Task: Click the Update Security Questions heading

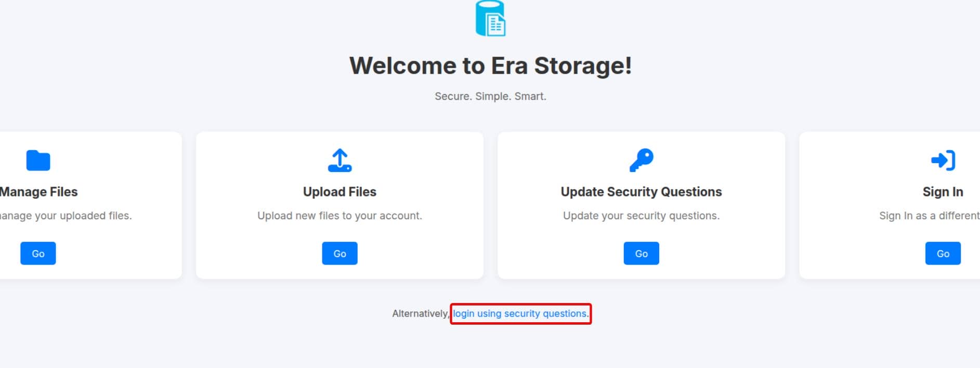Action: pyautogui.click(x=641, y=192)
